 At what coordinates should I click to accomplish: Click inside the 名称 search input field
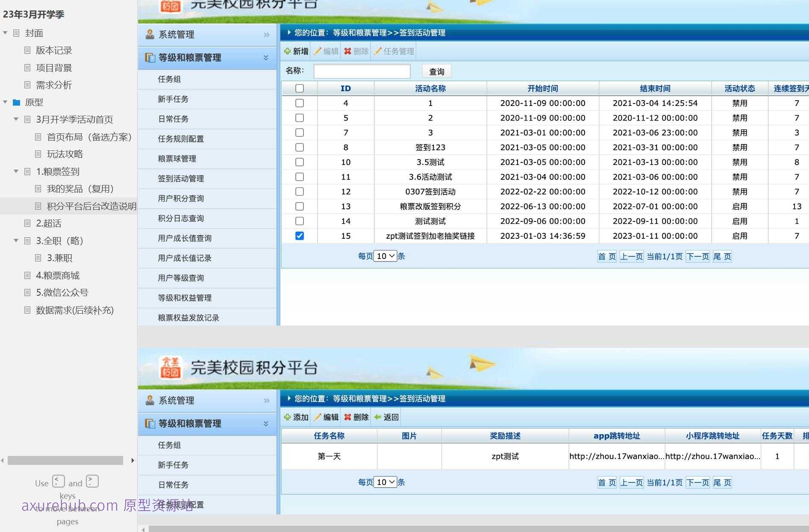point(362,71)
